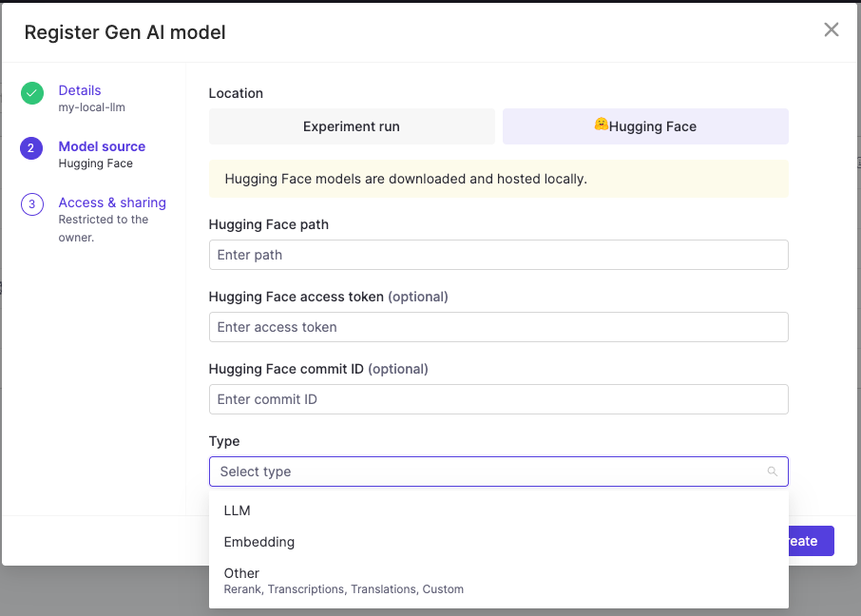The width and height of the screenshot is (861, 616).
Task: Navigate to the Access & sharing step
Action: pos(111,202)
